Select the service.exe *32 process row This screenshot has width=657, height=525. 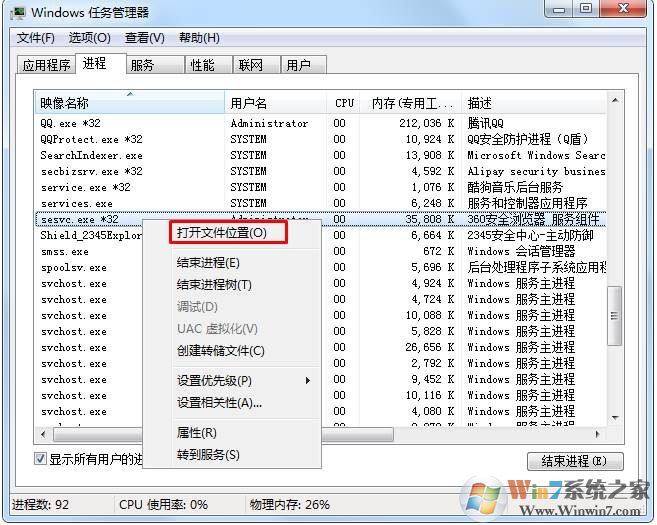(321, 187)
